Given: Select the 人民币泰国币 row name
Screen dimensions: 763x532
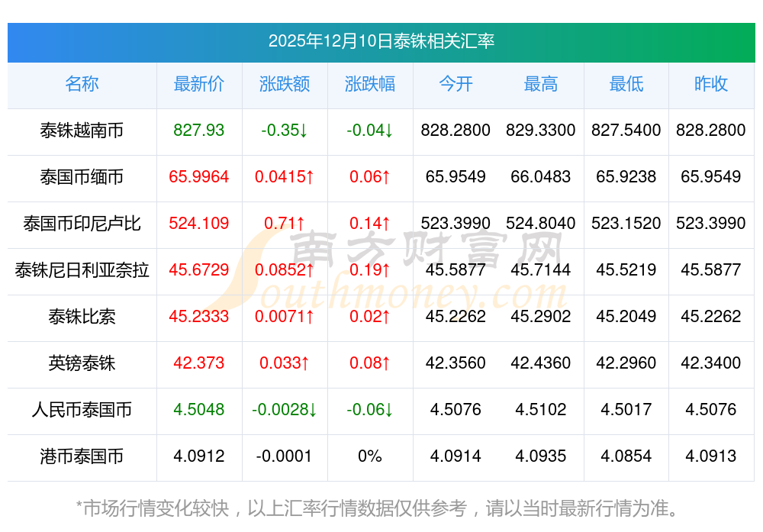Looking at the screenshot, I should point(82,409).
